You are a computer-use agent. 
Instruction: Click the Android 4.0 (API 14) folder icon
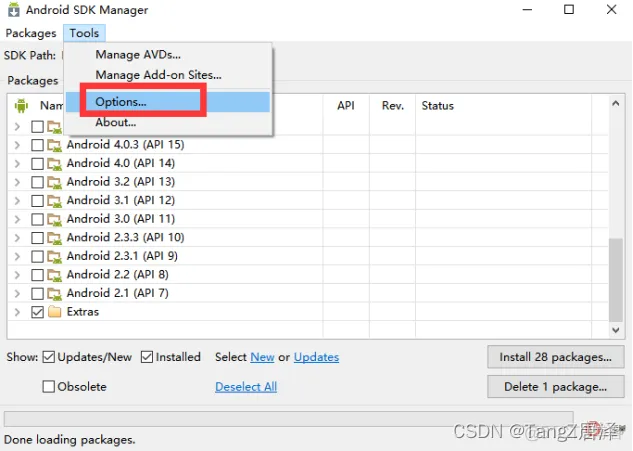54,164
